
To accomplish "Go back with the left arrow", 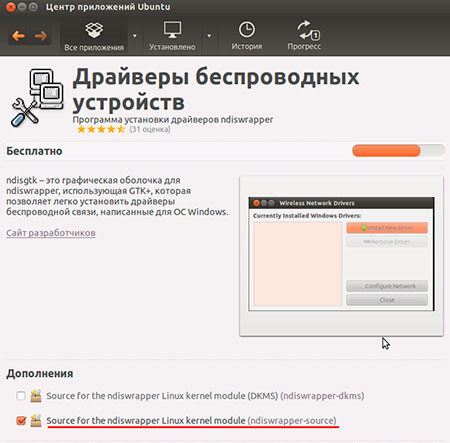I will tap(18, 35).
